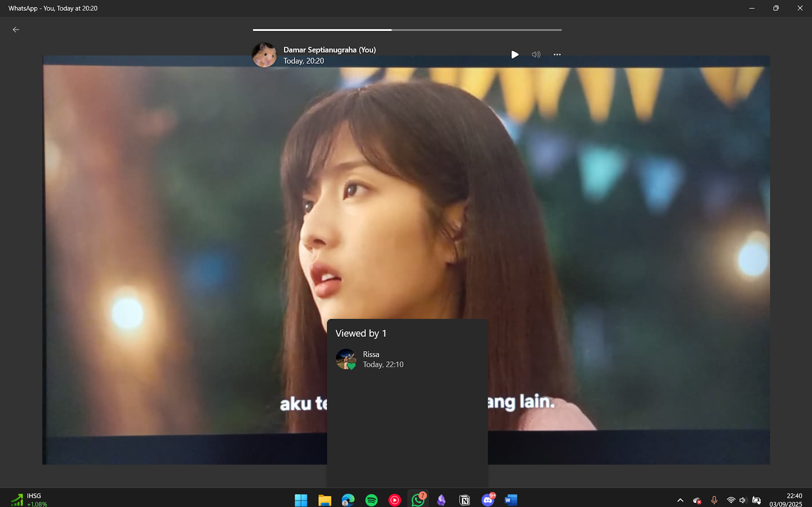Click microphone tray icon

(x=714, y=500)
